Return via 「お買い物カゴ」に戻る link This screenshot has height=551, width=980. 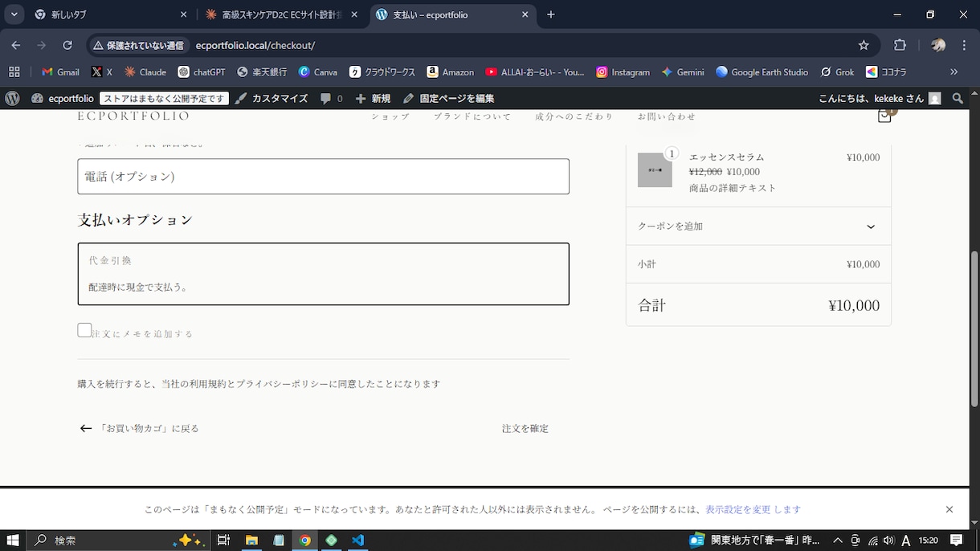coord(138,429)
